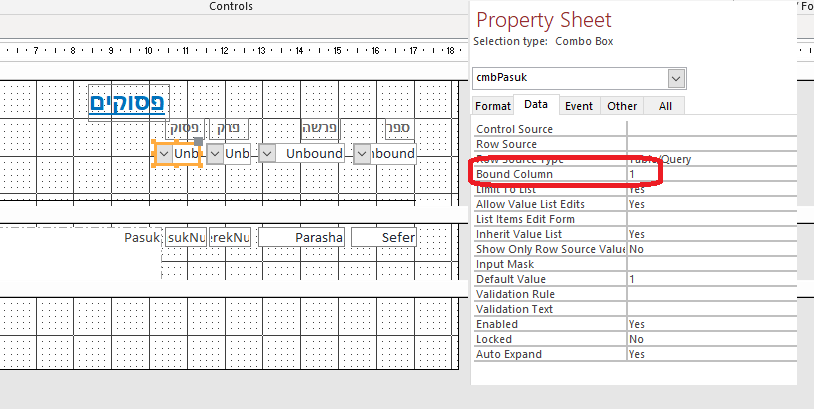The image size is (814, 409).
Task: Select the Limit To List property label
Action: [x=507, y=189]
